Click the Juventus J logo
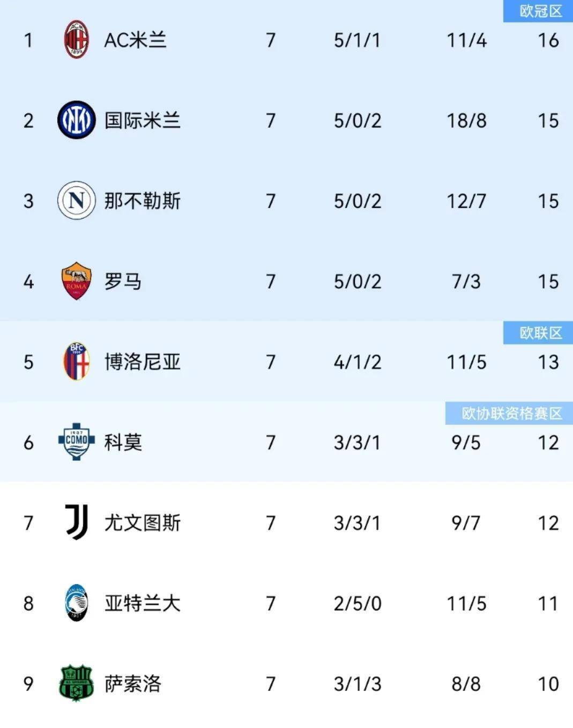The image size is (573, 728). tap(76, 522)
